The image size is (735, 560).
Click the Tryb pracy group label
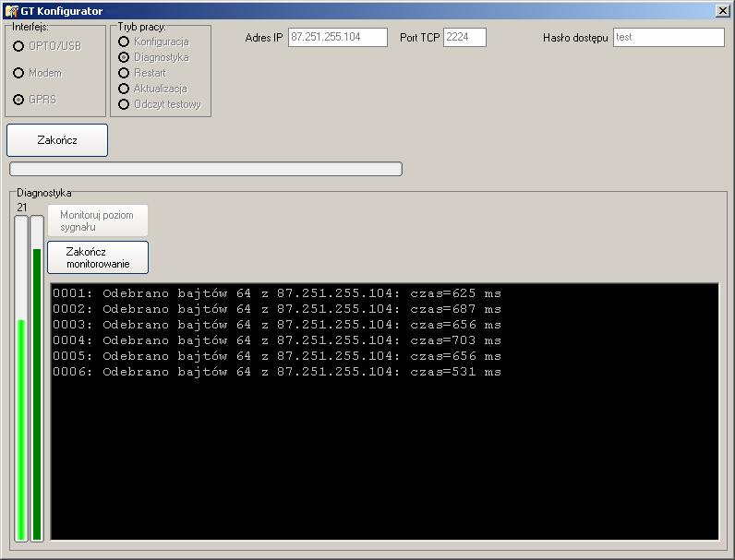click(x=141, y=27)
